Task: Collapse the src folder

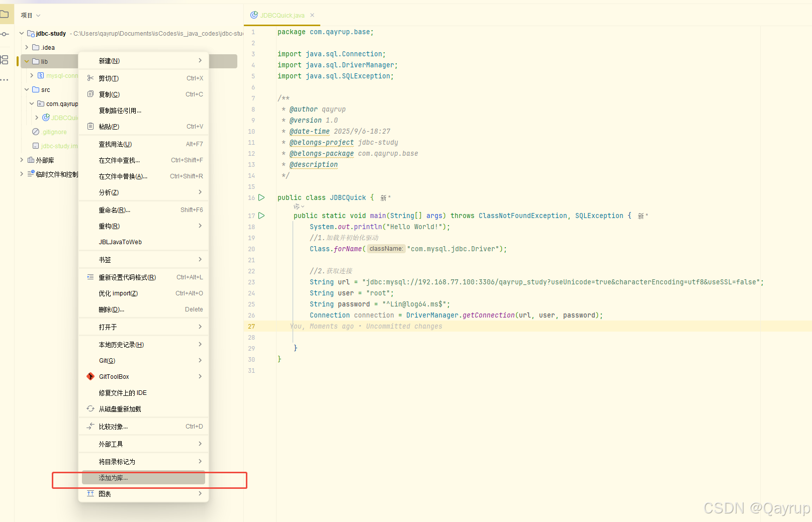Action: coord(27,89)
